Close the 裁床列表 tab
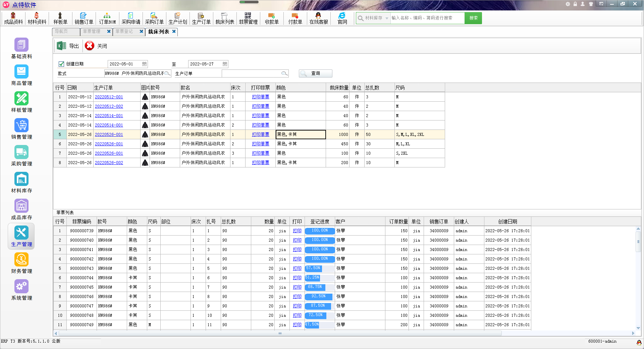The height and width of the screenshot is (349, 644). pyautogui.click(x=174, y=32)
